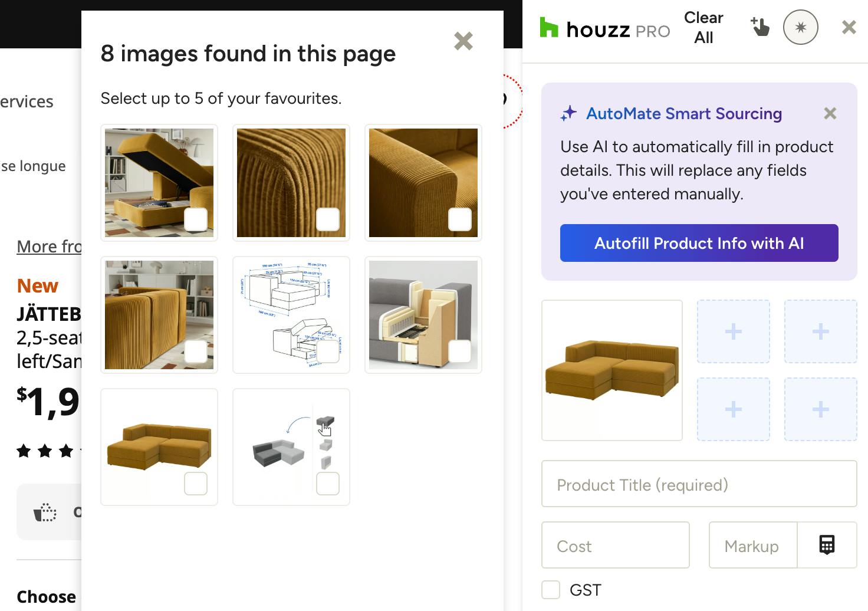Dismiss the AutoMate Smart Sourcing banner
The height and width of the screenshot is (611, 868).
(x=830, y=114)
